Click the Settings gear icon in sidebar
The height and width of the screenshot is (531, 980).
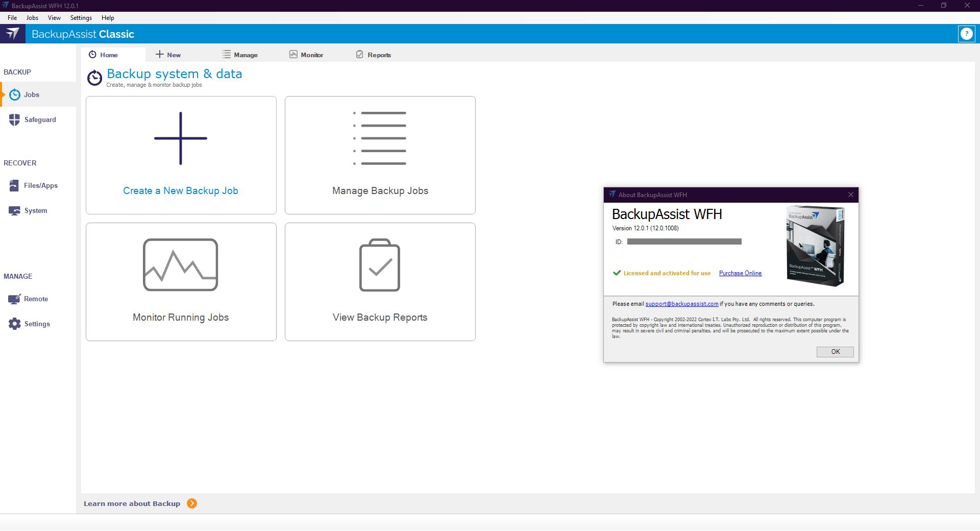[x=15, y=324]
